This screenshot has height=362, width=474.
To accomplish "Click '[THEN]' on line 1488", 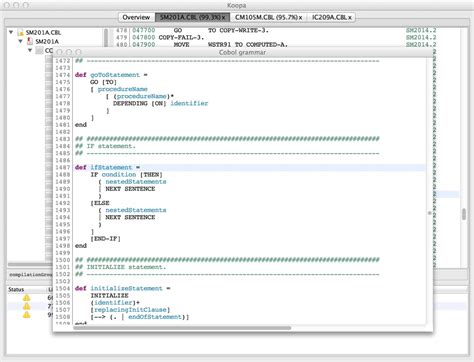I will coord(151,175).
